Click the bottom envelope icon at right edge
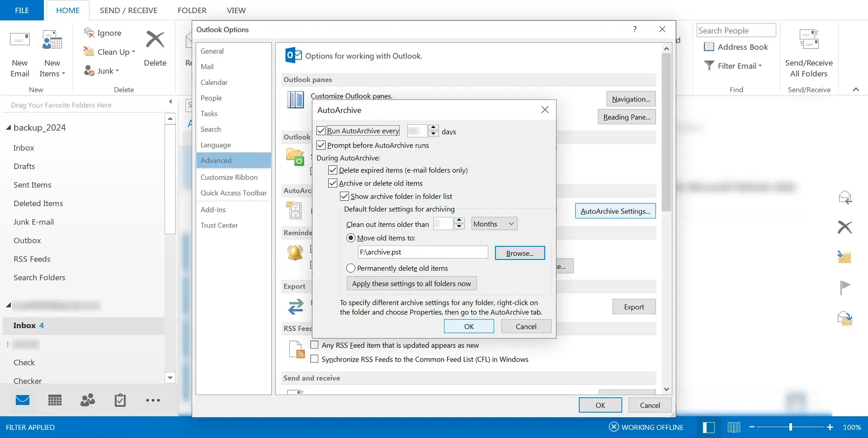This screenshot has width=868, height=438. tap(844, 319)
